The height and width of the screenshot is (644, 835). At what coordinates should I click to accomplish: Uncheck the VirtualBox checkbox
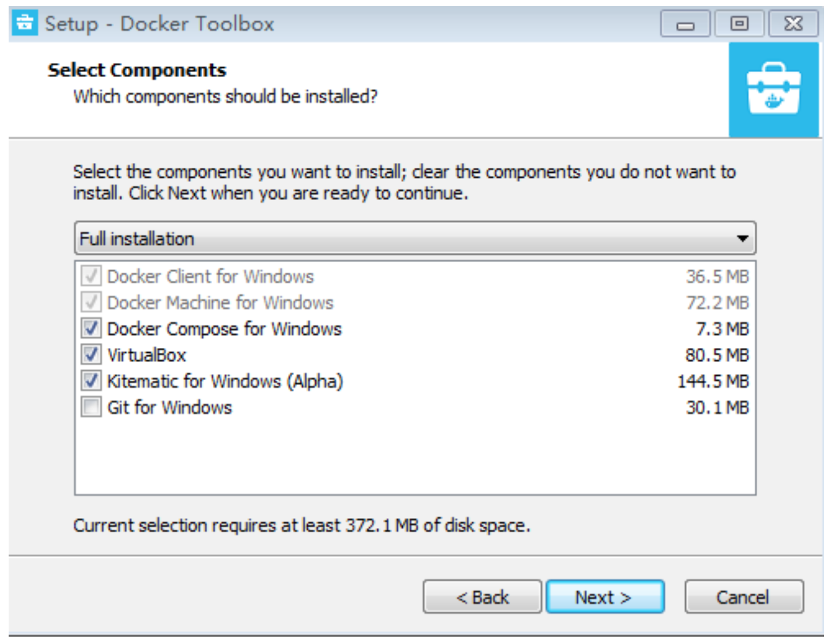[91, 355]
